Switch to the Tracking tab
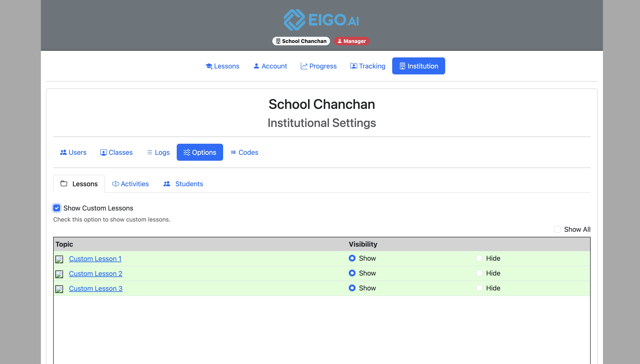The image size is (640, 364). pos(368,66)
